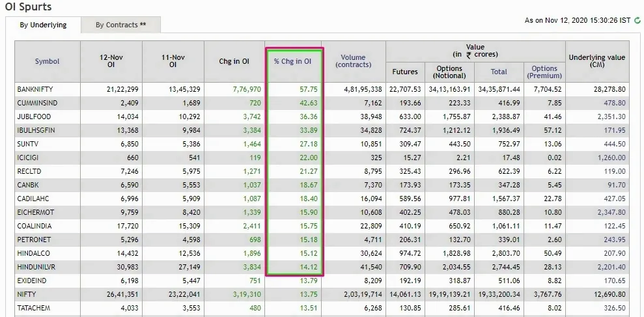Click the 57.75 percent change cell
Viewport: 644px width, 317px height.
(309, 89)
